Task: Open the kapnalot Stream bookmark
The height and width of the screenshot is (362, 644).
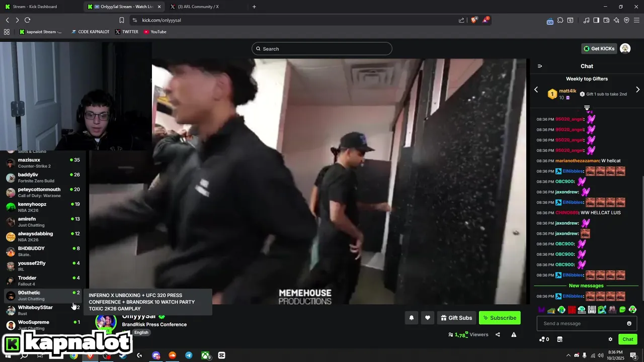Action: (41, 32)
